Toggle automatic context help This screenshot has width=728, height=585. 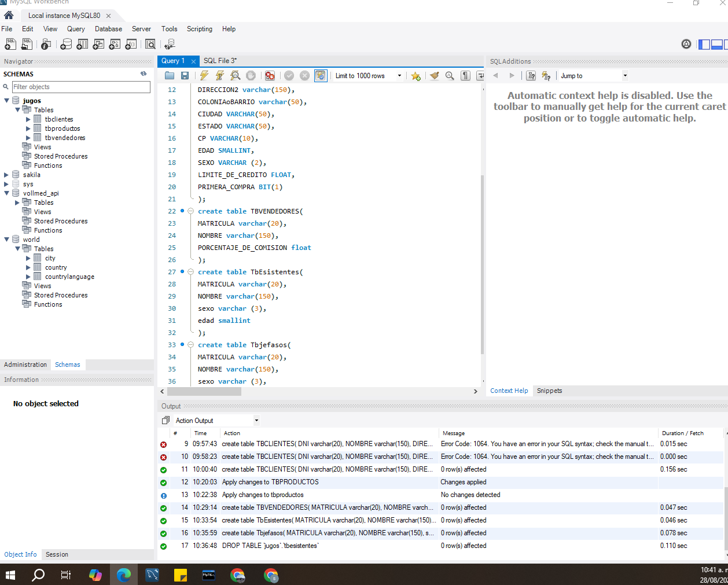[x=546, y=76]
